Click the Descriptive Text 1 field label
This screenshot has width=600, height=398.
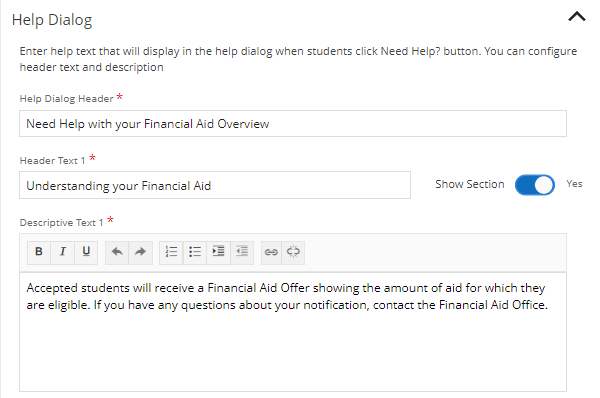tap(62, 223)
